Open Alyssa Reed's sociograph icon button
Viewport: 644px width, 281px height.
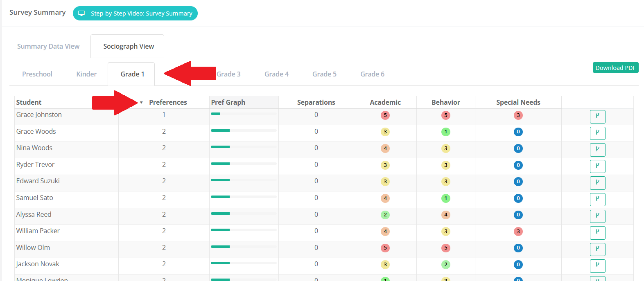pyautogui.click(x=597, y=216)
